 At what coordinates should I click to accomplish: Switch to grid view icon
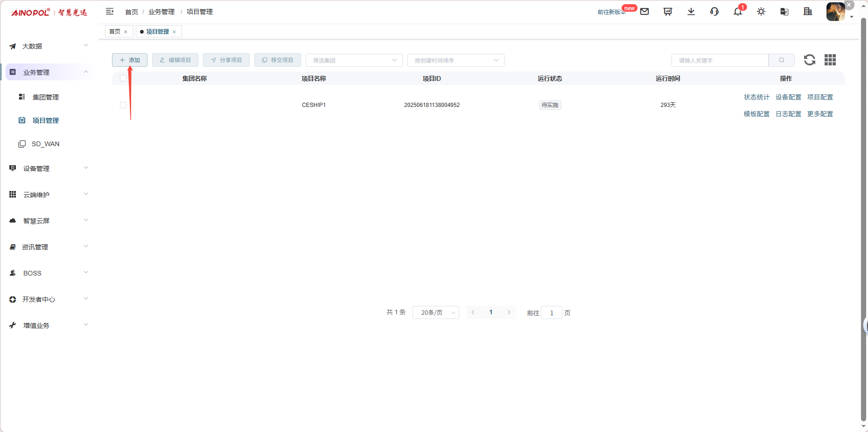point(830,60)
